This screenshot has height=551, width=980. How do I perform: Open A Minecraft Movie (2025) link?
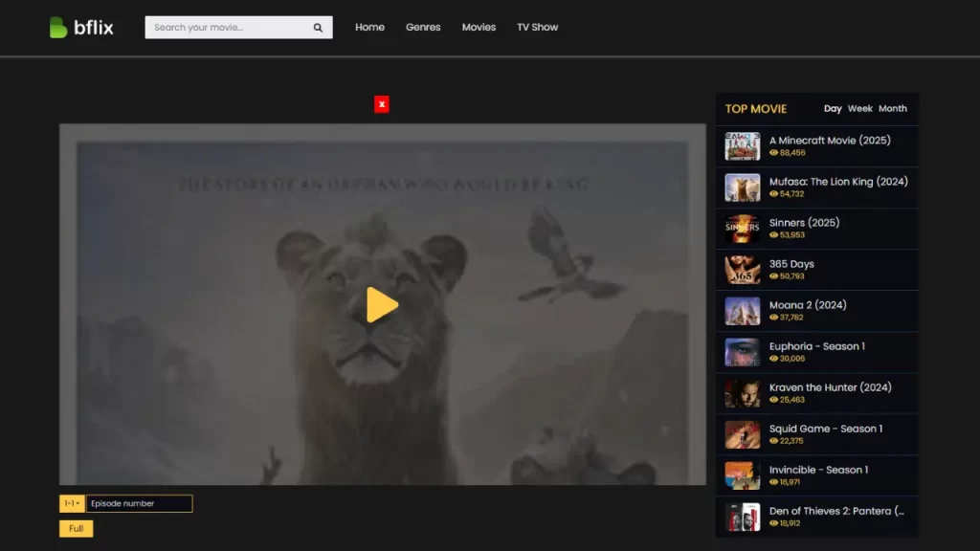(x=830, y=141)
